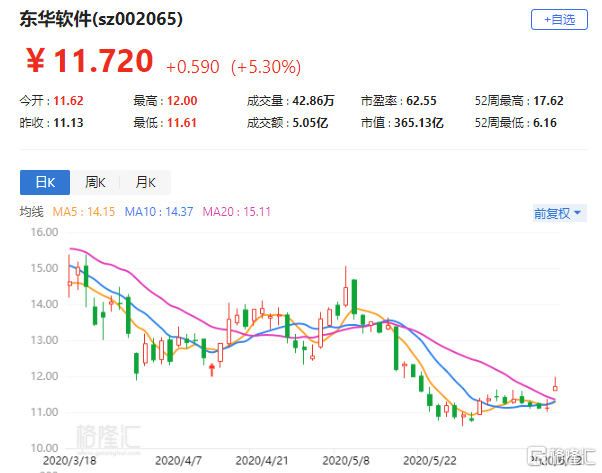
Task: Click the change value +0.590
Action: (x=193, y=67)
